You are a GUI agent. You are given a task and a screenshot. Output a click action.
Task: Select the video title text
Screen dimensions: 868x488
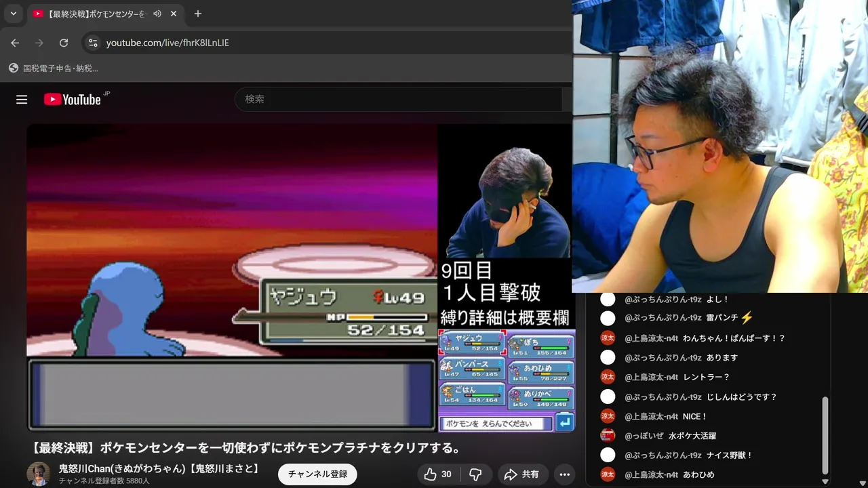tap(245, 448)
